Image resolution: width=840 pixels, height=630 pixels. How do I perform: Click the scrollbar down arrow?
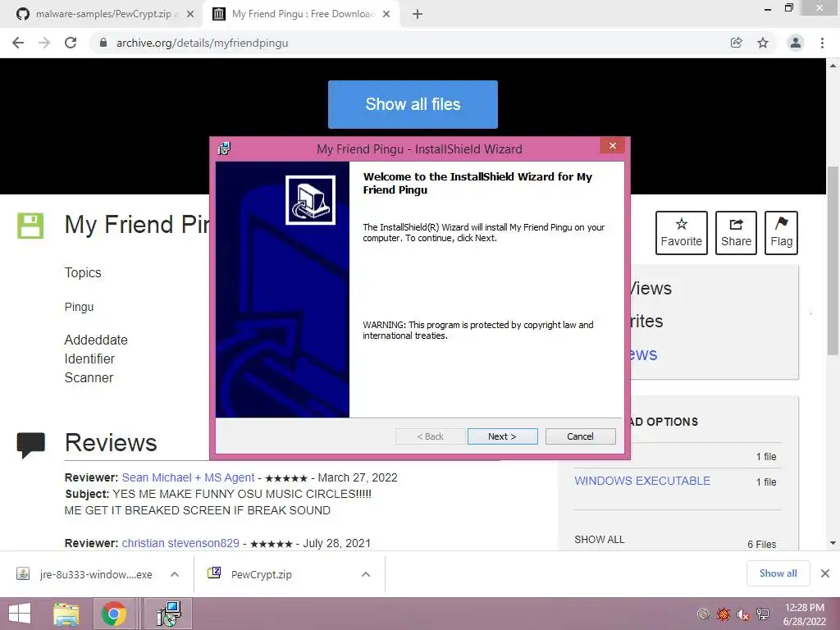[833, 543]
